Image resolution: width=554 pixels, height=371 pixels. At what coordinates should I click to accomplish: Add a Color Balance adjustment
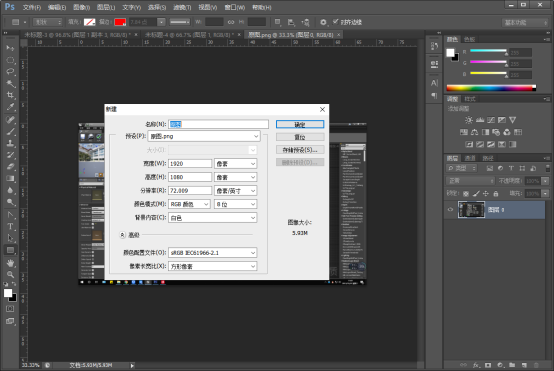tap(475, 132)
